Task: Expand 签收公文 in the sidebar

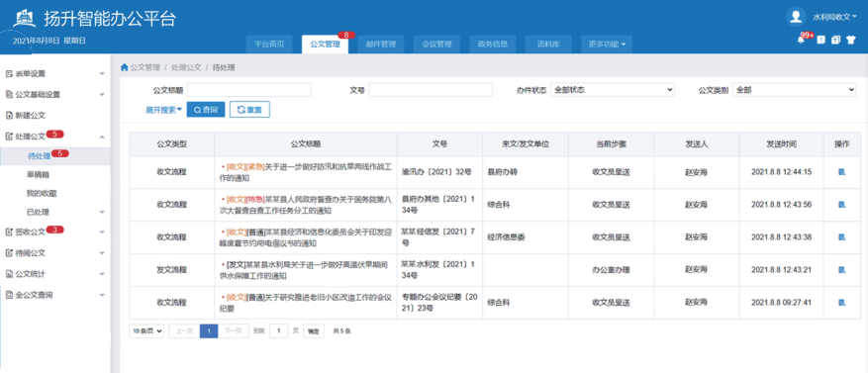Action: click(54, 232)
